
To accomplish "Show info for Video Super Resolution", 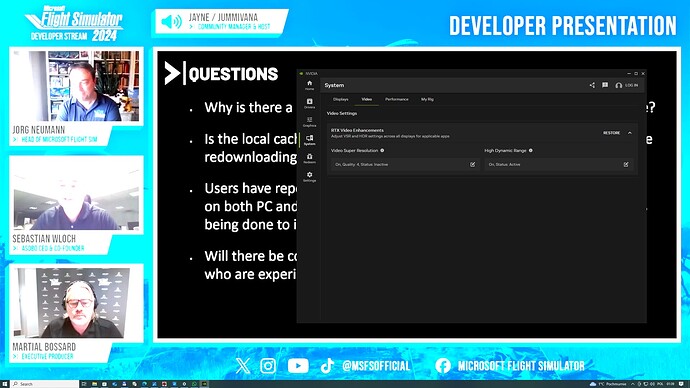I will point(382,150).
